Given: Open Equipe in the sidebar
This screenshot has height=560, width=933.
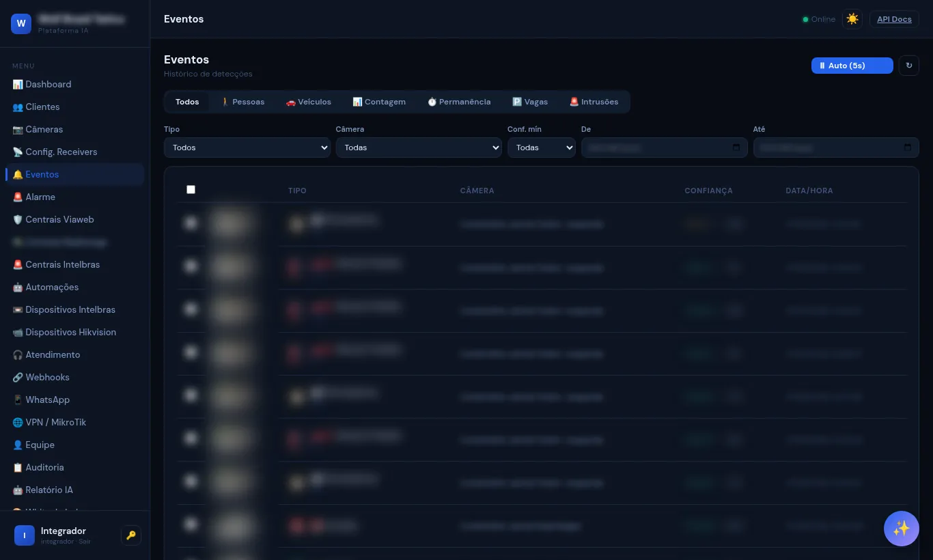Looking at the screenshot, I should 75,445.
